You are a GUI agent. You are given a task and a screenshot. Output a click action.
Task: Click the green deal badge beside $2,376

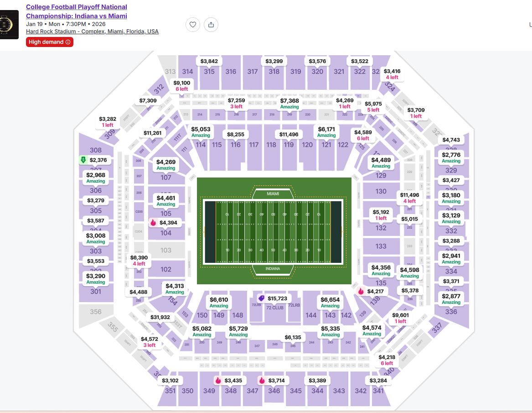coord(83,160)
